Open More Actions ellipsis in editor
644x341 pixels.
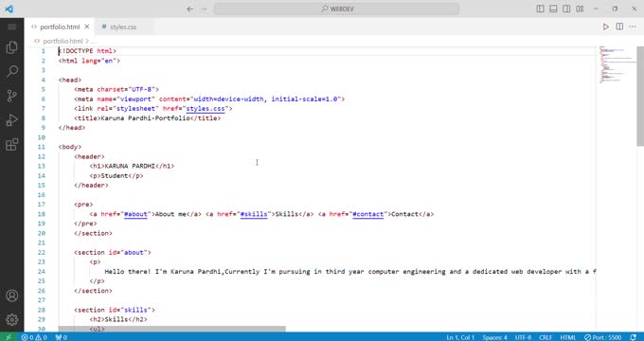[633, 27]
